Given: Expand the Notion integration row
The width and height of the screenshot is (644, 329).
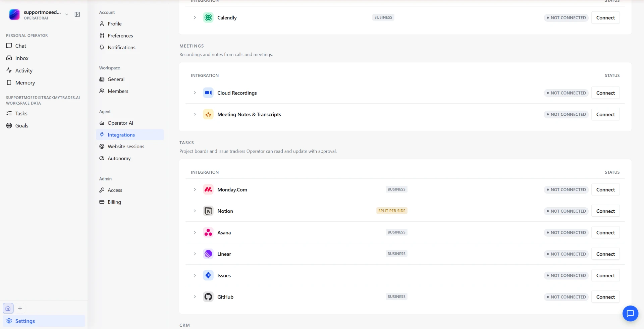Looking at the screenshot, I should 195,211.
